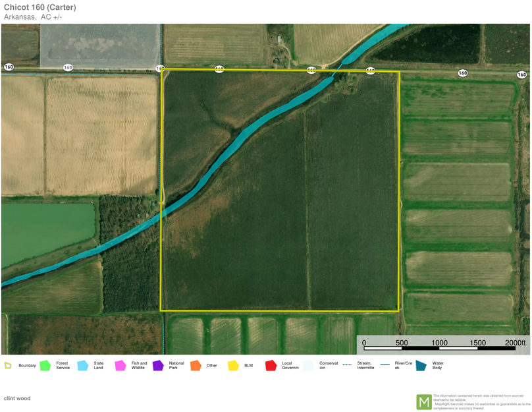Click the River/Creek line symbol
Viewport: 532px width, 412px height.
click(x=385, y=365)
